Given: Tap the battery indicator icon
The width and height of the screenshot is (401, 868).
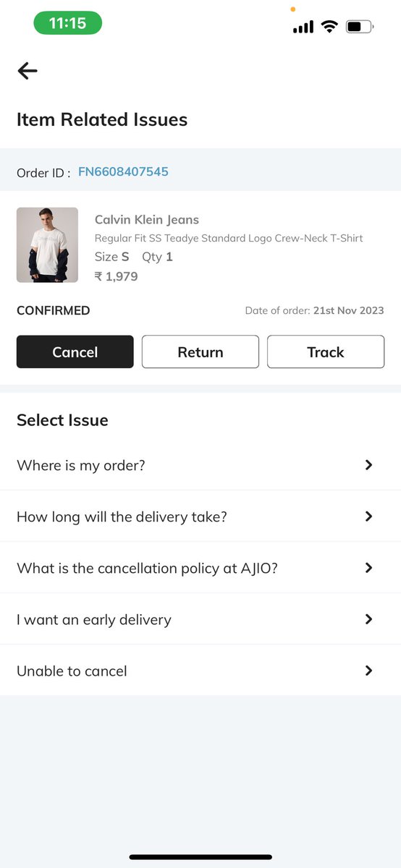Looking at the screenshot, I should [360, 27].
